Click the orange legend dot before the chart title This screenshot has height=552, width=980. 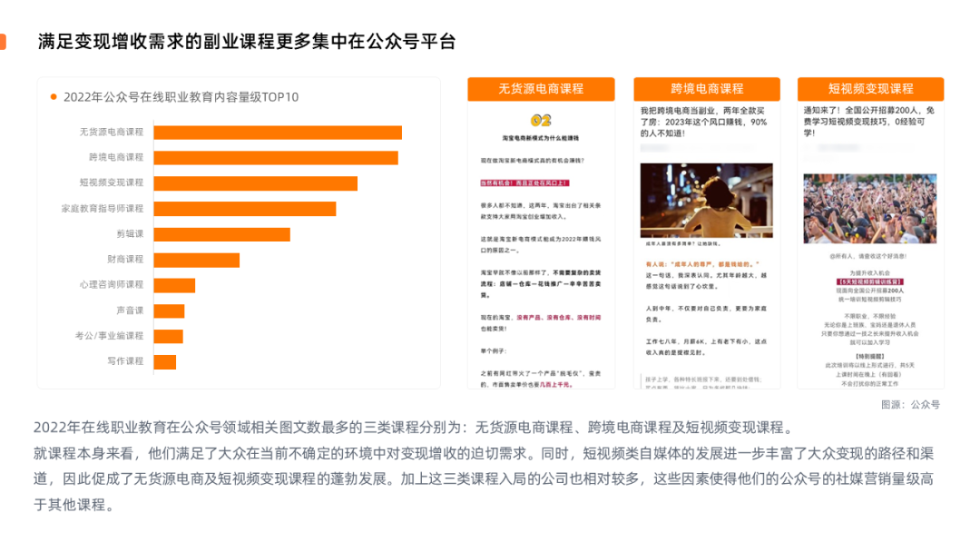(53, 96)
